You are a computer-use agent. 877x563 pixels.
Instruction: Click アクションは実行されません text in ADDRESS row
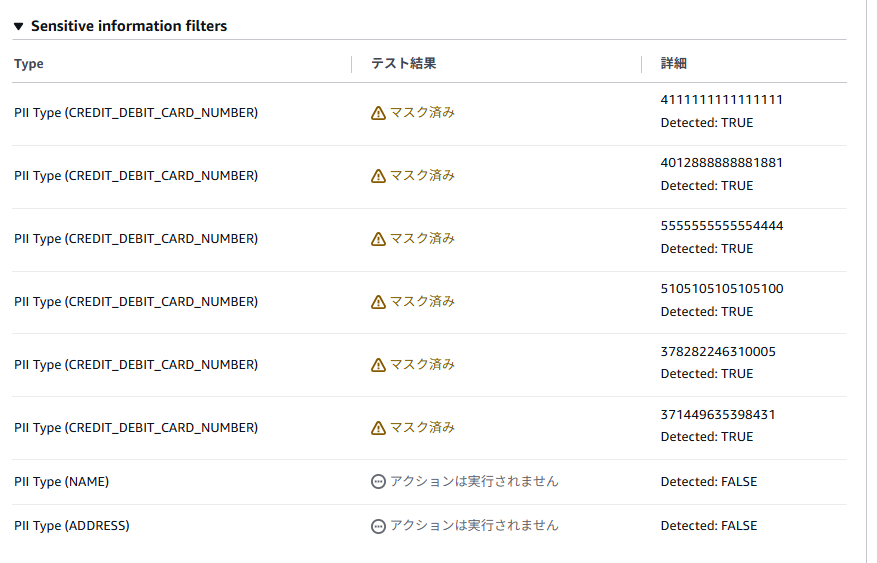pos(474,526)
